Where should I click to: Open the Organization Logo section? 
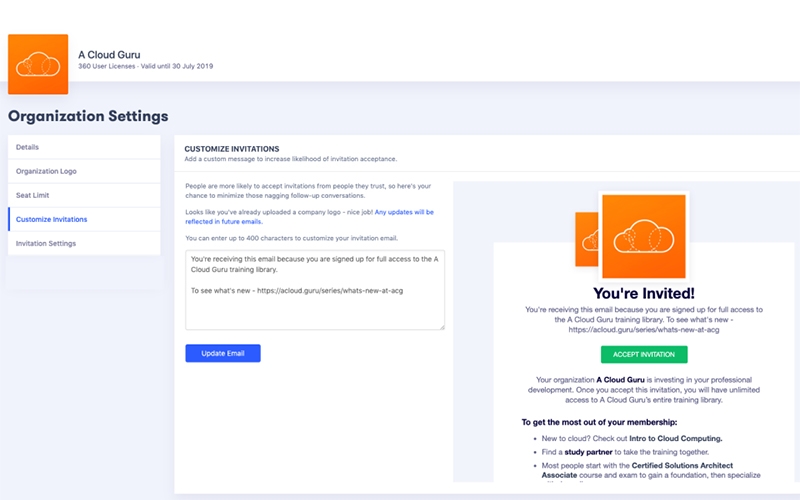tap(84, 171)
